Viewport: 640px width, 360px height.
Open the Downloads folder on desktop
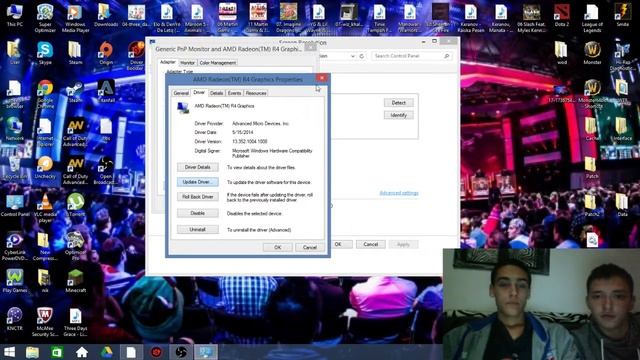pyautogui.click(x=106, y=16)
